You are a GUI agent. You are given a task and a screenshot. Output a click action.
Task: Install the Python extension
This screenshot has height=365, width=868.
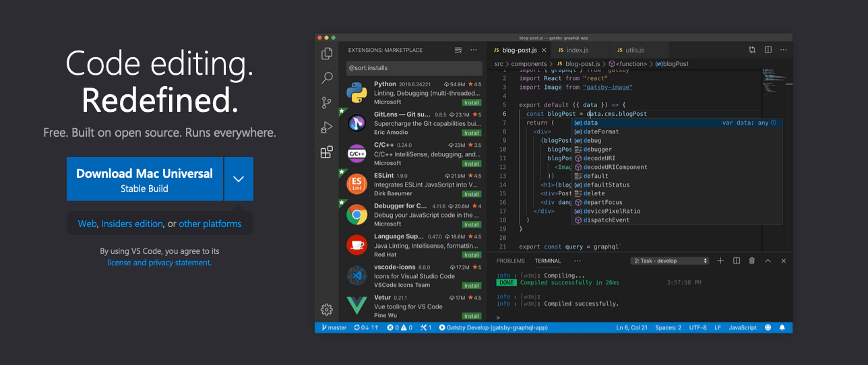pyautogui.click(x=472, y=102)
